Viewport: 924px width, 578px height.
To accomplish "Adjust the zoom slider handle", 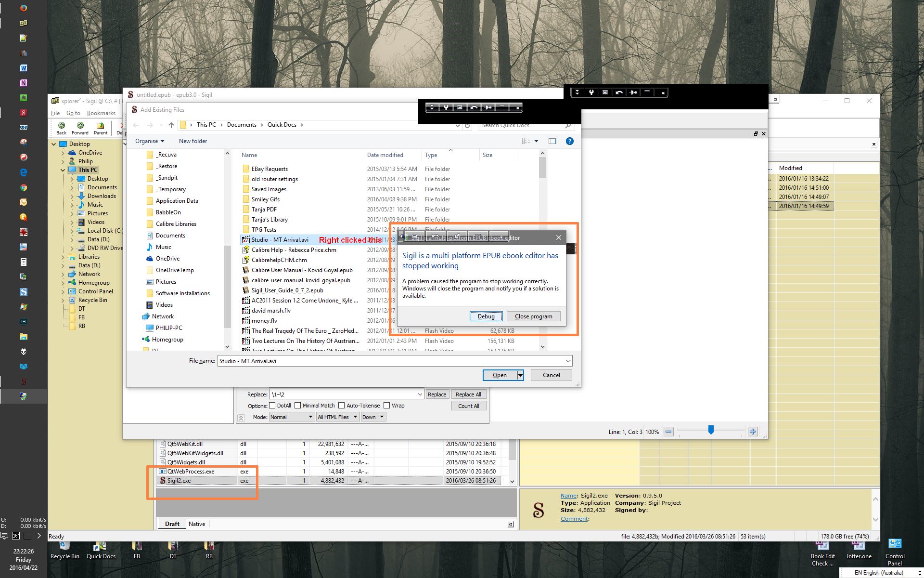I will click(x=711, y=430).
